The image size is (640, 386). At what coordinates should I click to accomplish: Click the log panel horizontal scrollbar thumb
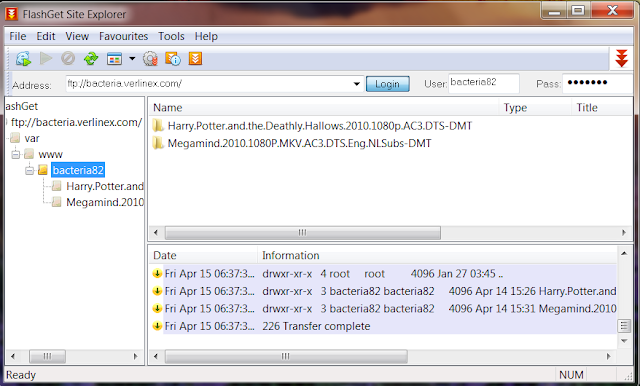(286, 356)
